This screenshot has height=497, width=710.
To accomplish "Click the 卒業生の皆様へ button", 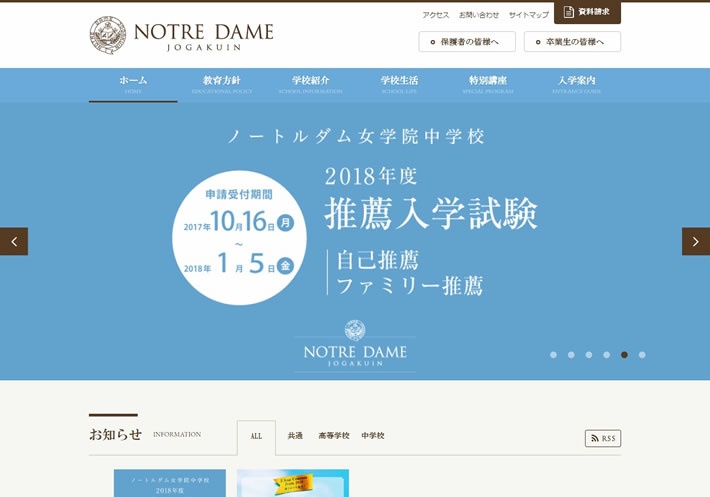I will click(x=572, y=42).
